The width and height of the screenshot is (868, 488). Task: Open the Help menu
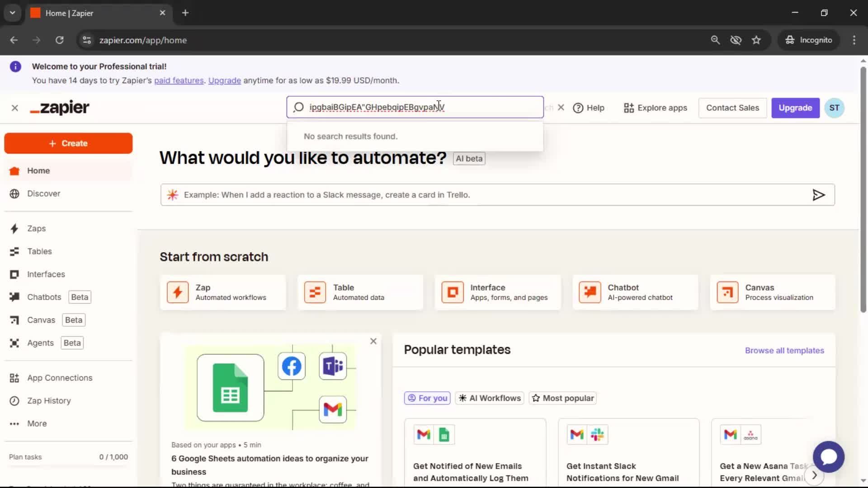(589, 108)
